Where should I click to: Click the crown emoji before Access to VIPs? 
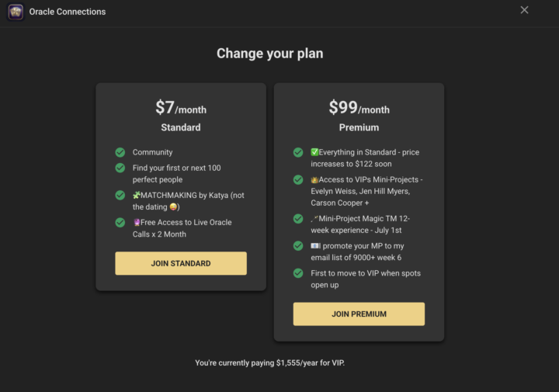[314, 179]
